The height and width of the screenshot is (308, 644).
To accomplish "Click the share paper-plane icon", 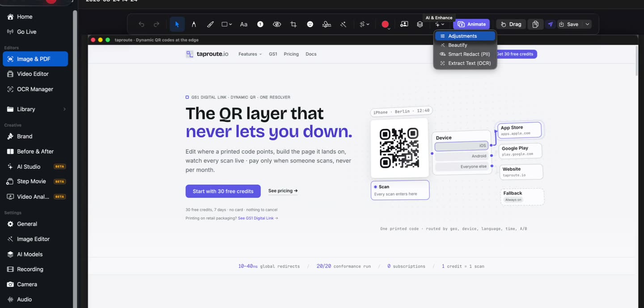I will pyautogui.click(x=551, y=24).
